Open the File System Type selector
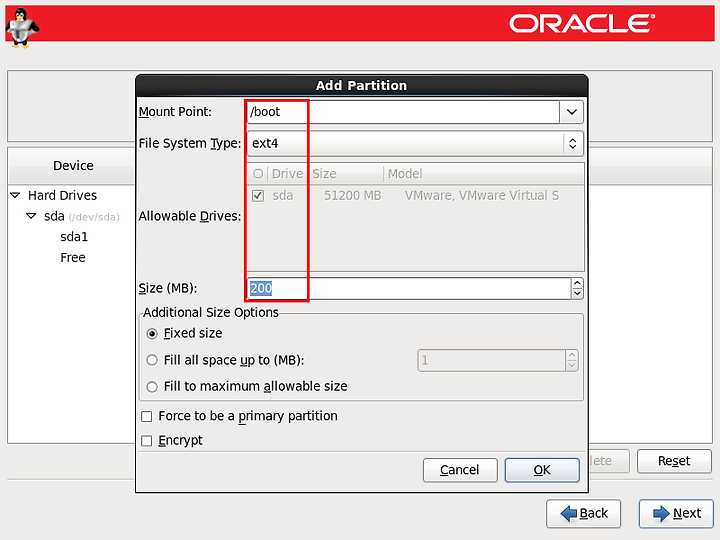Screen dimensions: 720x540 415,143
